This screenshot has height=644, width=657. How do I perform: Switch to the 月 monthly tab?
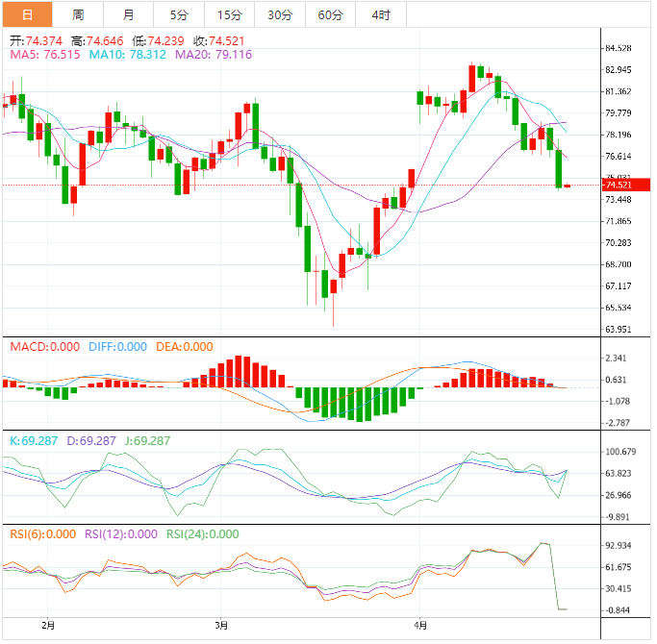click(129, 14)
